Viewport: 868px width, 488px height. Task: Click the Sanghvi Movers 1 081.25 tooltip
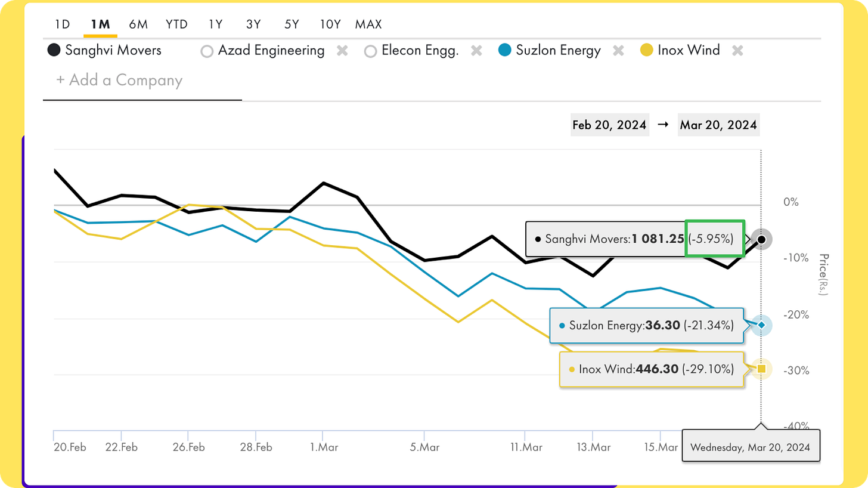coord(637,239)
